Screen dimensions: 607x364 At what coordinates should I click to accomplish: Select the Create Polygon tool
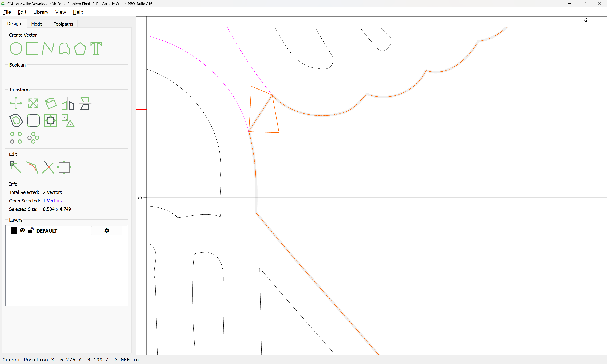[80, 48]
